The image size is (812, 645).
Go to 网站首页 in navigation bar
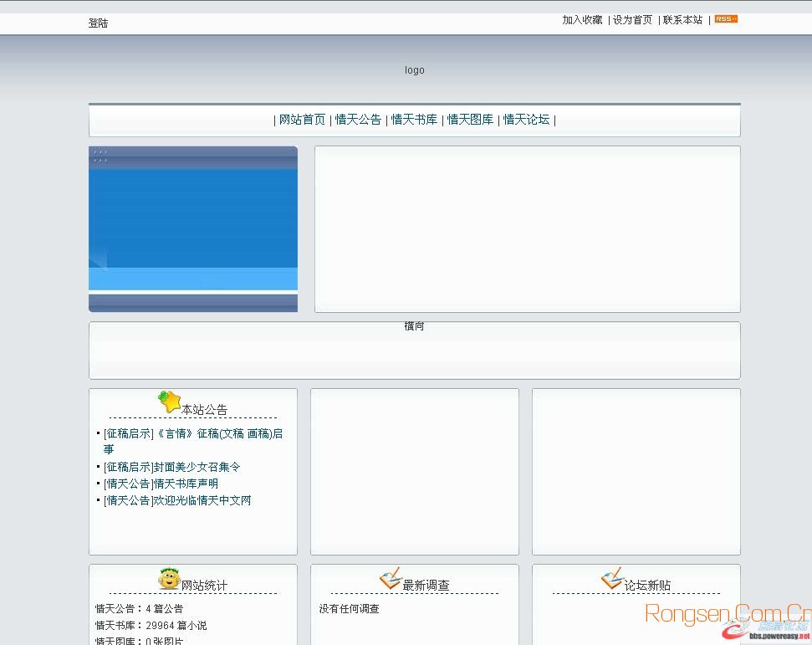[x=302, y=120]
